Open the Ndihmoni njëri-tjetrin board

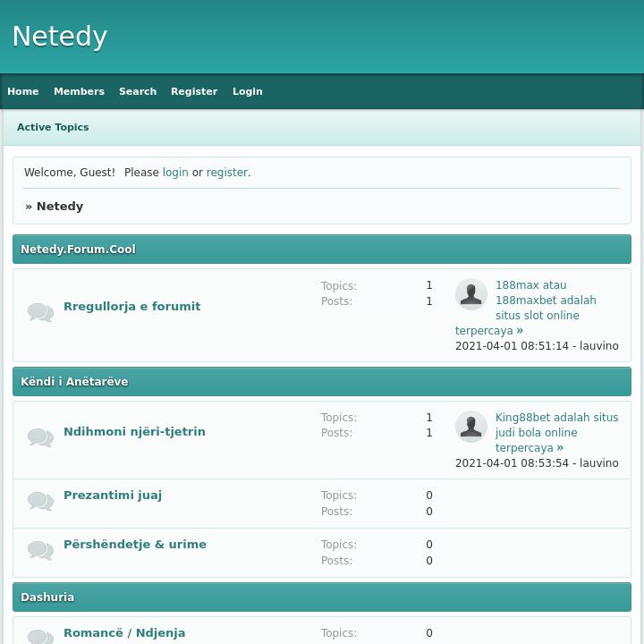(134, 431)
